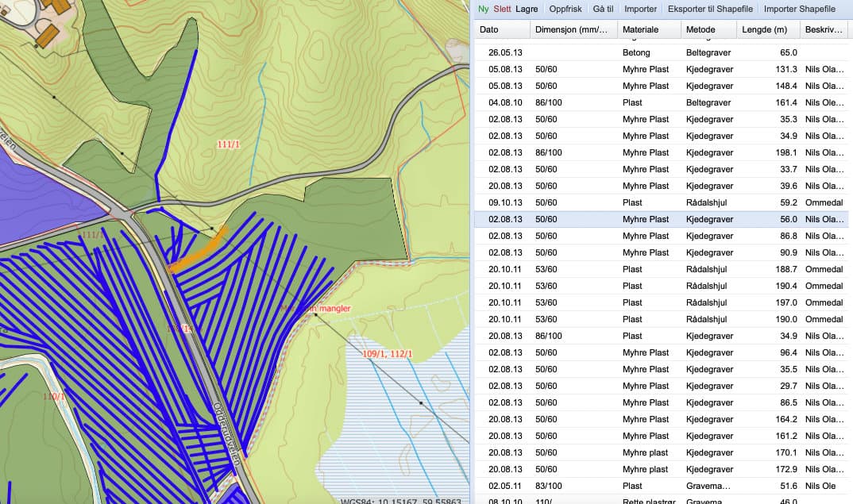Open the Importer function
This screenshot has width=853, height=504.
pos(640,9)
